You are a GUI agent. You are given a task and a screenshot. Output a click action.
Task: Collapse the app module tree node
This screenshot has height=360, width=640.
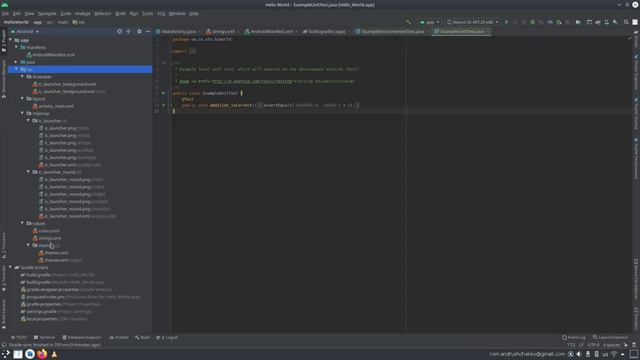[11, 40]
